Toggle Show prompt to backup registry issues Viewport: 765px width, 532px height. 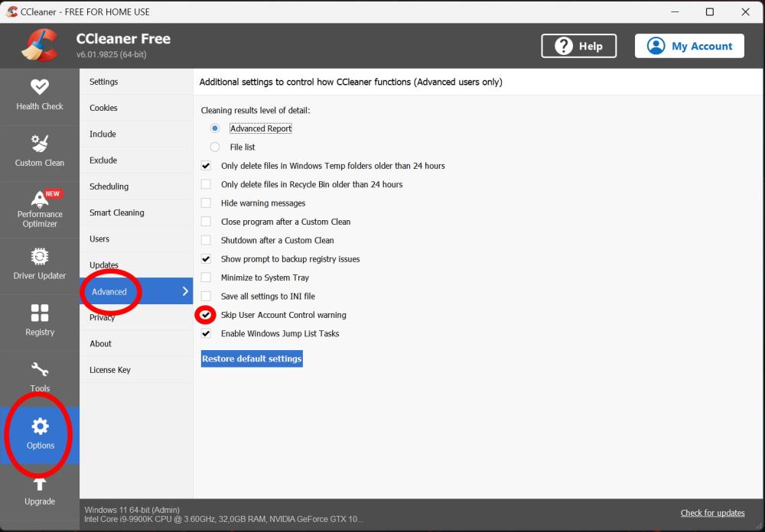pyautogui.click(x=206, y=259)
